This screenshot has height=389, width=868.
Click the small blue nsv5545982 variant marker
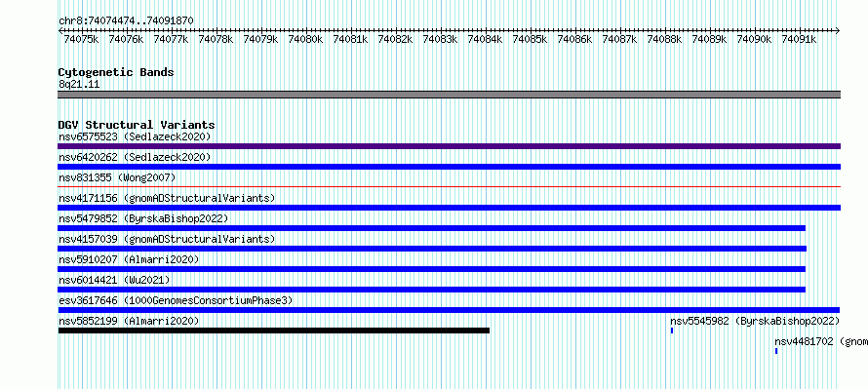click(x=672, y=331)
